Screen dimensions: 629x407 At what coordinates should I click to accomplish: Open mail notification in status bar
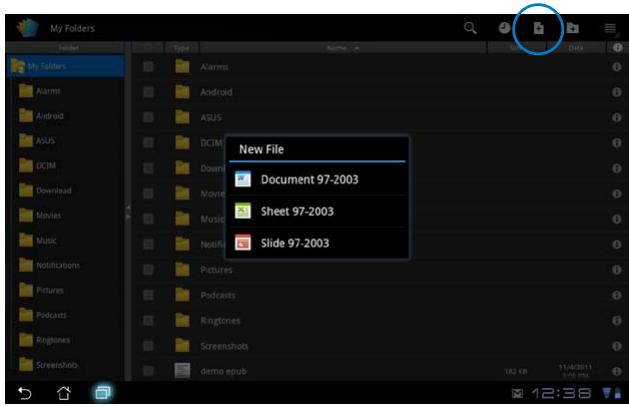tap(517, 393)
